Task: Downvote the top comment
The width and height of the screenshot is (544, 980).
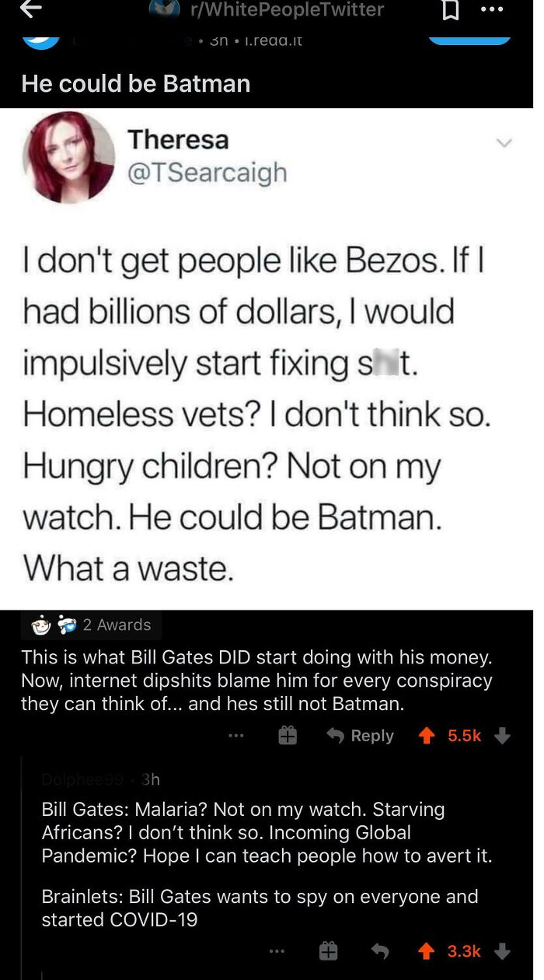Action: [x=502, y=735]
